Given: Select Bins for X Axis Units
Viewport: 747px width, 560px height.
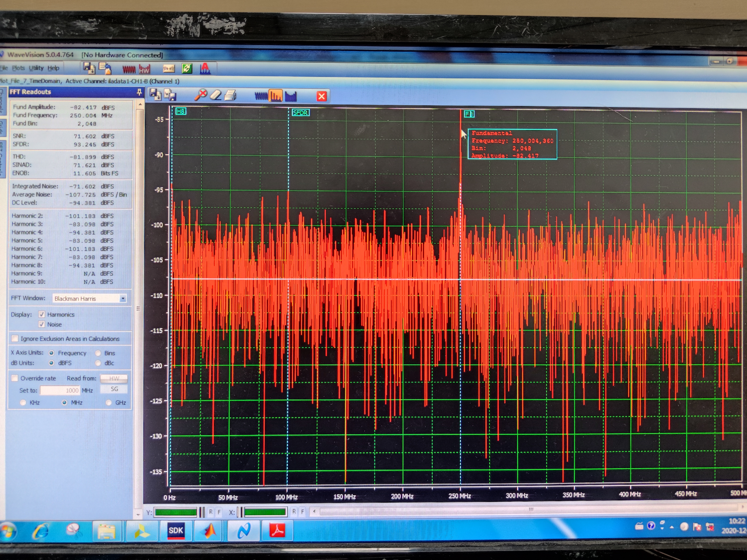Looking at the screenshot, I should 98,353.
